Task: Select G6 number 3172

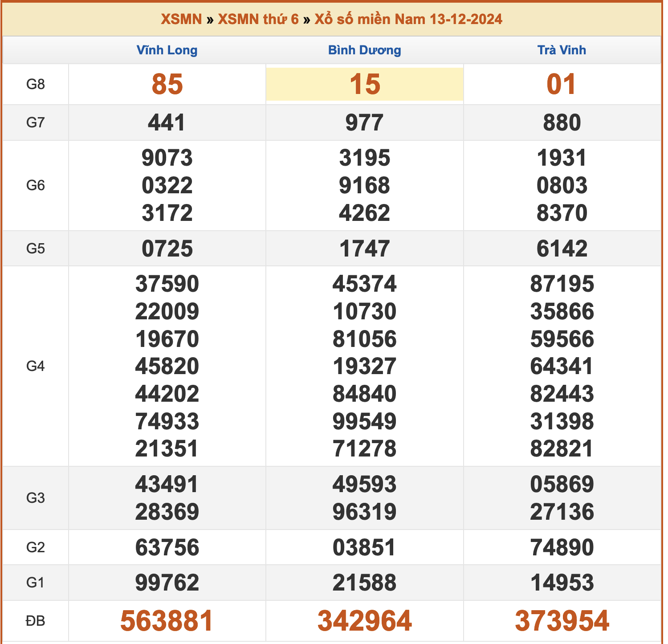Action: pos(167,213)
